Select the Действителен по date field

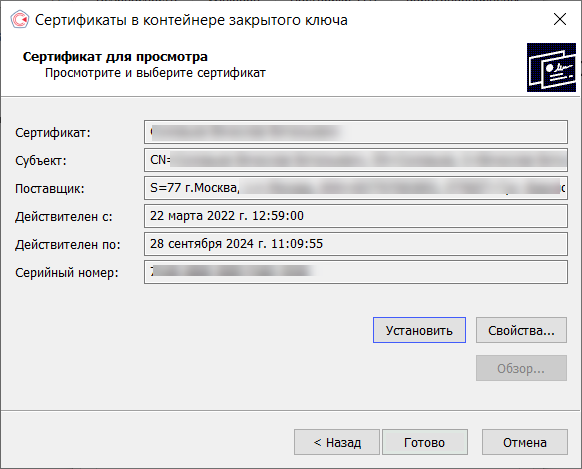click(x=356, y=244)
